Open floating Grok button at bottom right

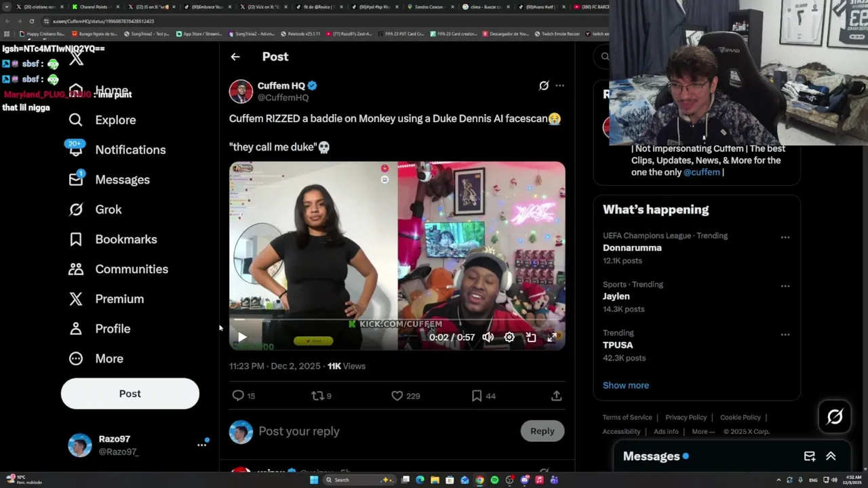click(835, 416)
